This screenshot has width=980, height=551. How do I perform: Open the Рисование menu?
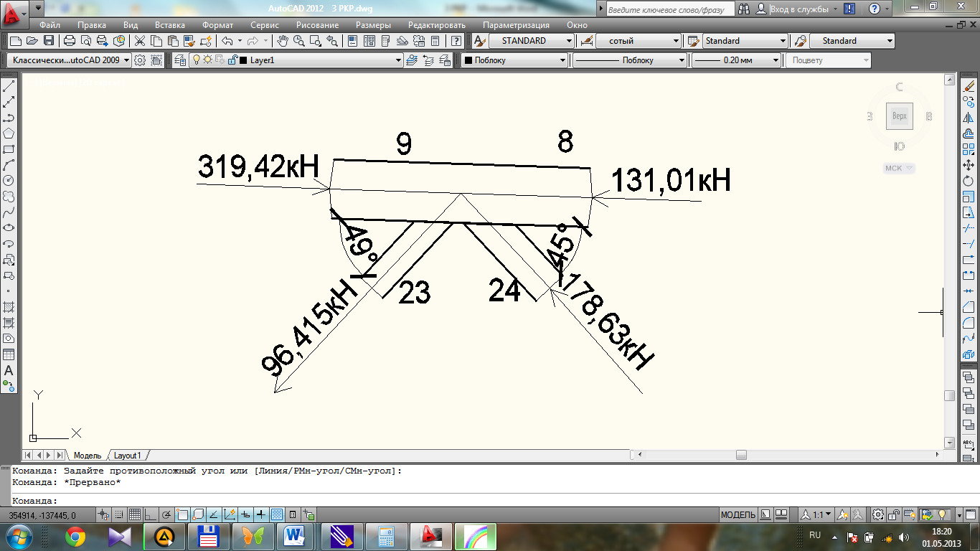[x=317, y=25]
